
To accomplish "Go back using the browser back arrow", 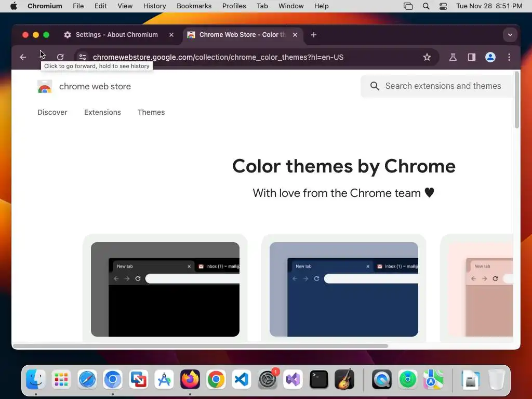I will 23,57.
